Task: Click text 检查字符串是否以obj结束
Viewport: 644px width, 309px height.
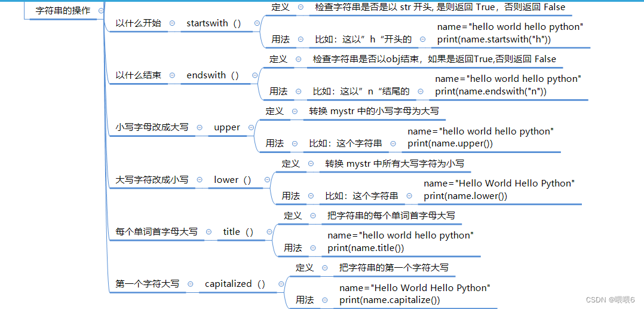Action: point(367,60)
